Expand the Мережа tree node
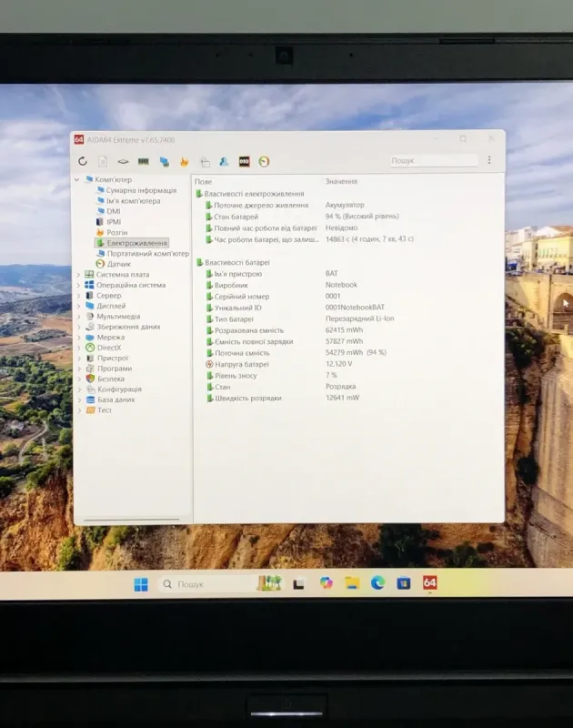The image size is (573, 728). click(x=78, y=338)
